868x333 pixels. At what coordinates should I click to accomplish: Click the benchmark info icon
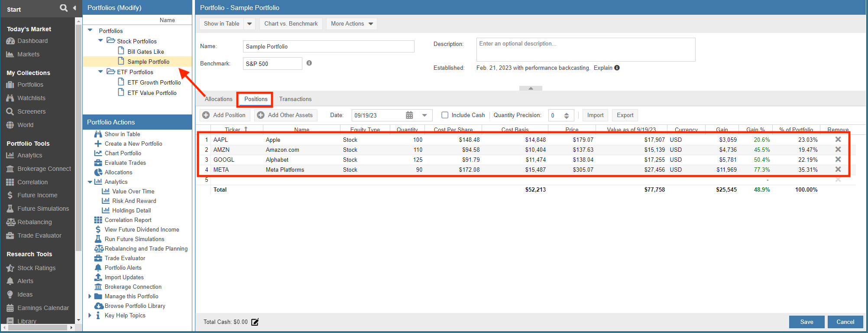click(x=309, y=63)
